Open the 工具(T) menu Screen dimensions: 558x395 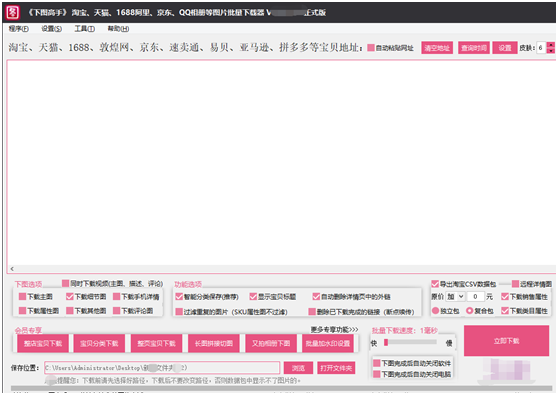(85, 29)
